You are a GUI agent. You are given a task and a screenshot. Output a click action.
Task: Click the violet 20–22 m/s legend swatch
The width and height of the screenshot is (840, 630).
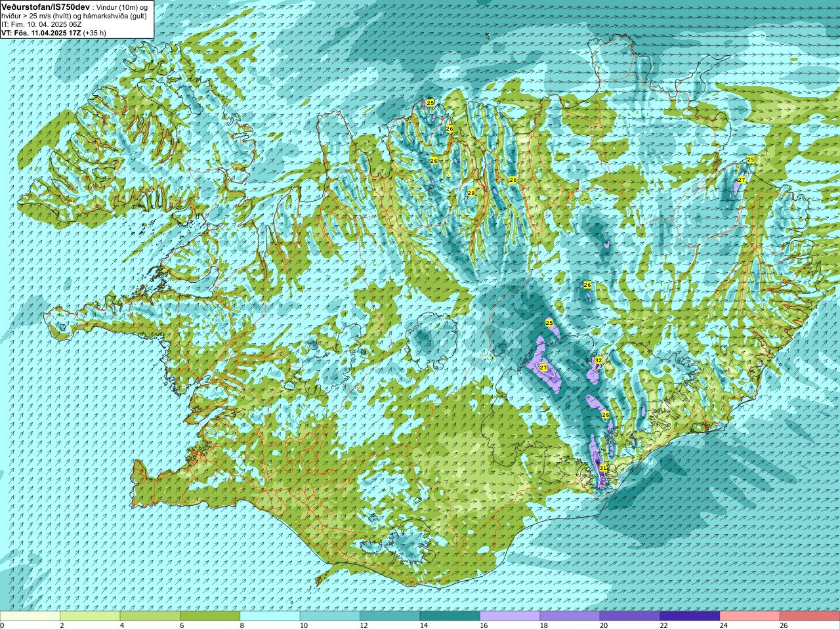(x=629, y=616)
